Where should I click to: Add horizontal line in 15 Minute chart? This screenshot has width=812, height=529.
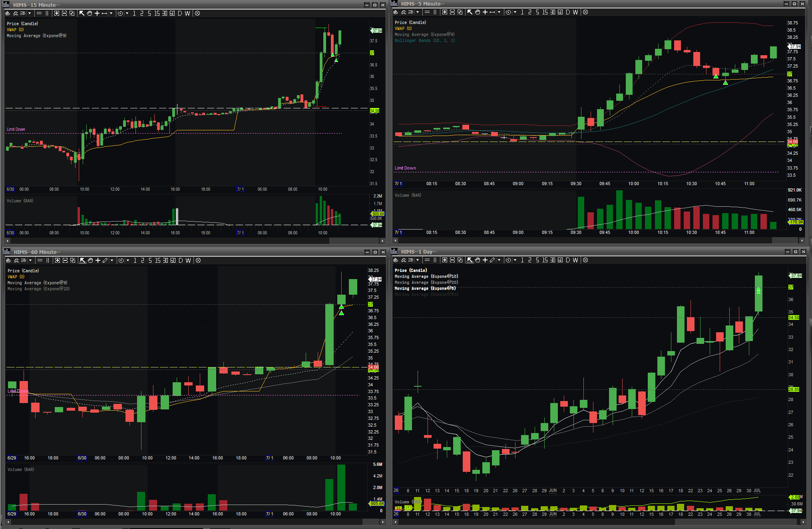point(39,13)
